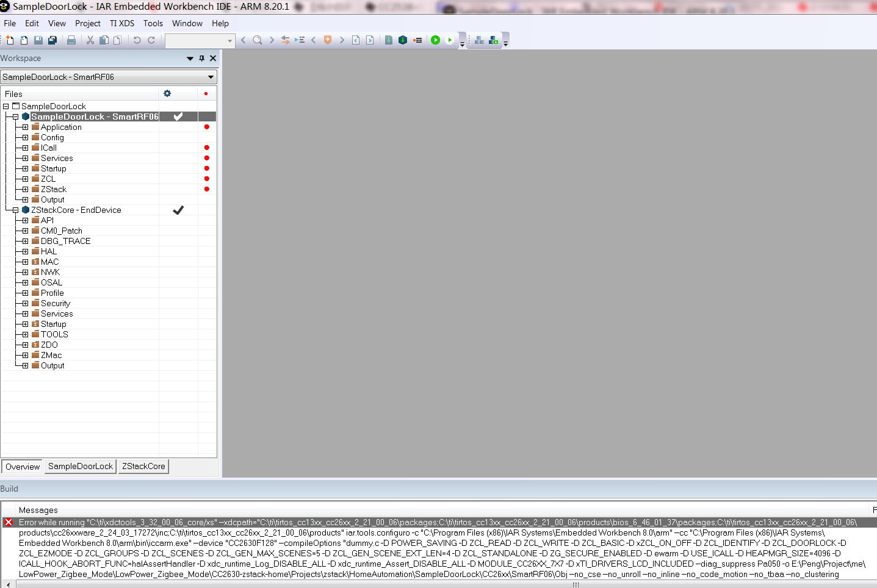Click the gear column header in Files list

167,93
